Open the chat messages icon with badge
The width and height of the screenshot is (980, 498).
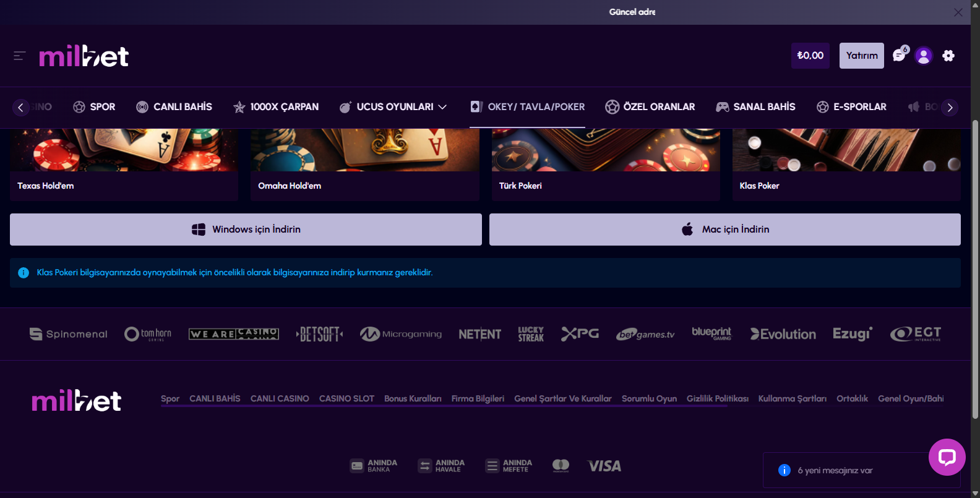coord(900,55)
